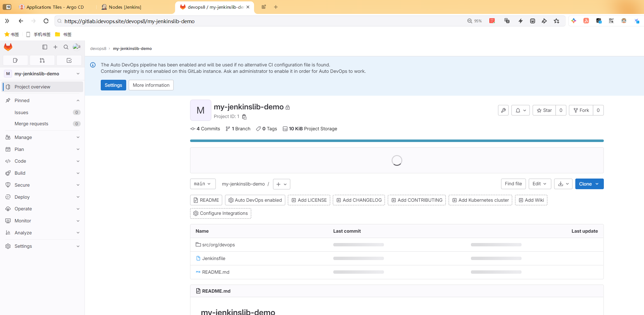Expand the Monitor menu
Viewport: 644px width, 315px height.
[x=42, y=221]
